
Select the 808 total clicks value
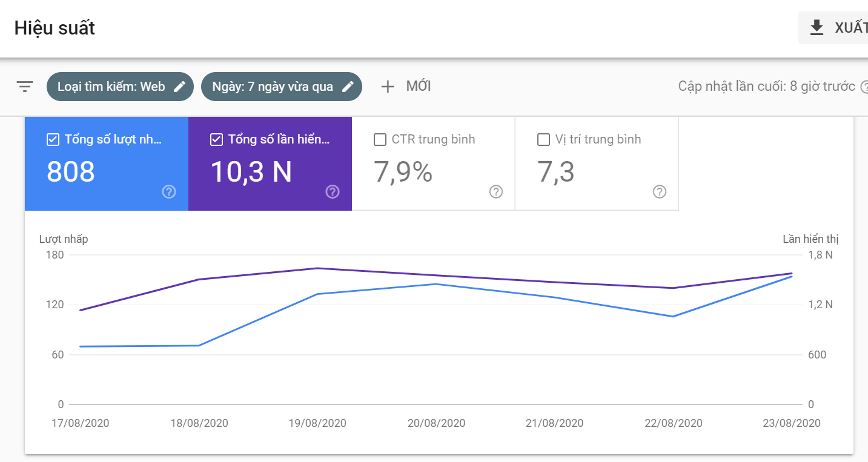point(71,172)
